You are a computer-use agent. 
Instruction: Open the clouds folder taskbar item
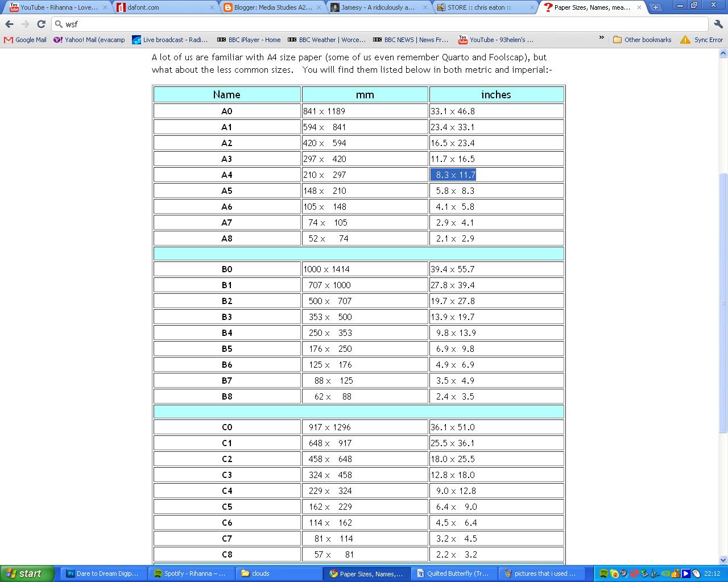[278, 573]
